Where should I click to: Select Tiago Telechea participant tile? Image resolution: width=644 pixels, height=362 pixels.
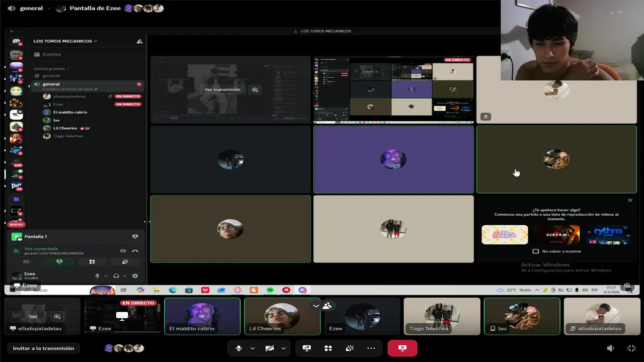point(442,316)
